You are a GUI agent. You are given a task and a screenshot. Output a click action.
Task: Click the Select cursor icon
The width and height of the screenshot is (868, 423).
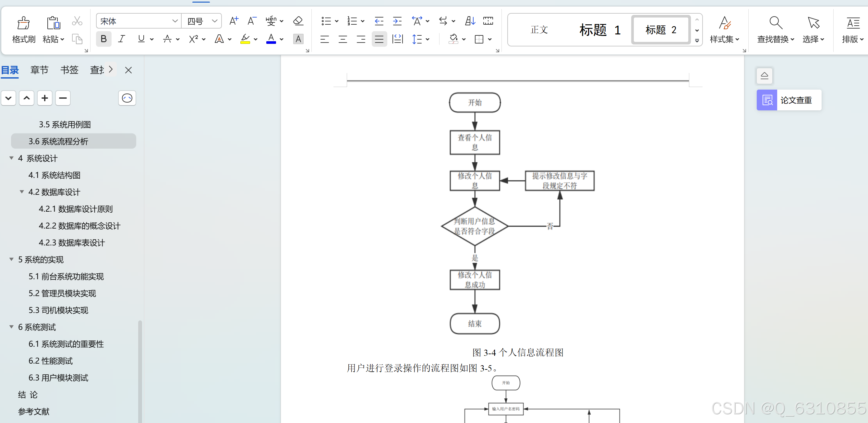814,23
